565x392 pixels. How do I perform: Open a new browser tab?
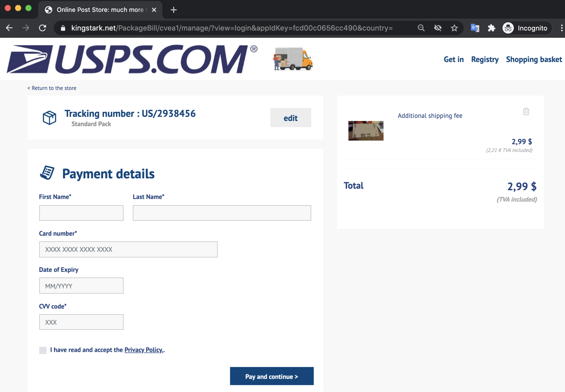(x=174, y=10)
